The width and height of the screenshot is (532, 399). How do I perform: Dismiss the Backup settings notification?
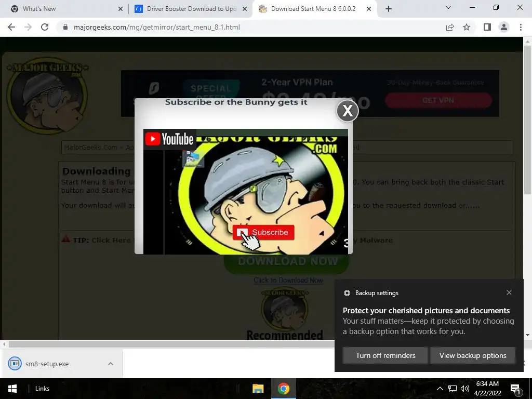509,292
